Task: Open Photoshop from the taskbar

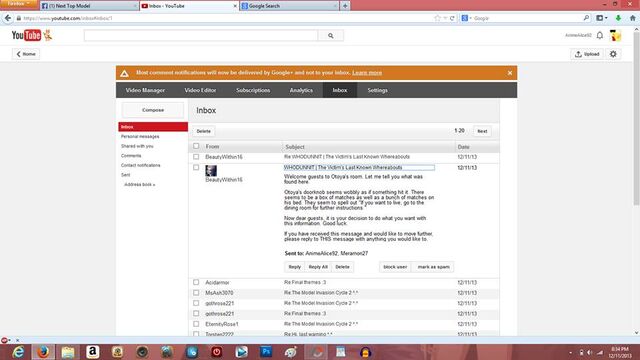Action: [x=266, y=351]
